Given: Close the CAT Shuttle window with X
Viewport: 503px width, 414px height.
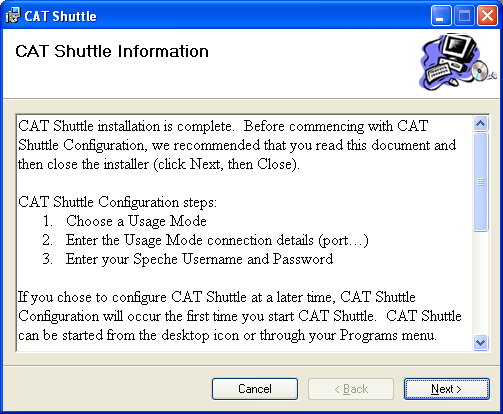Looking at the screenshot, I should (487, 16).
